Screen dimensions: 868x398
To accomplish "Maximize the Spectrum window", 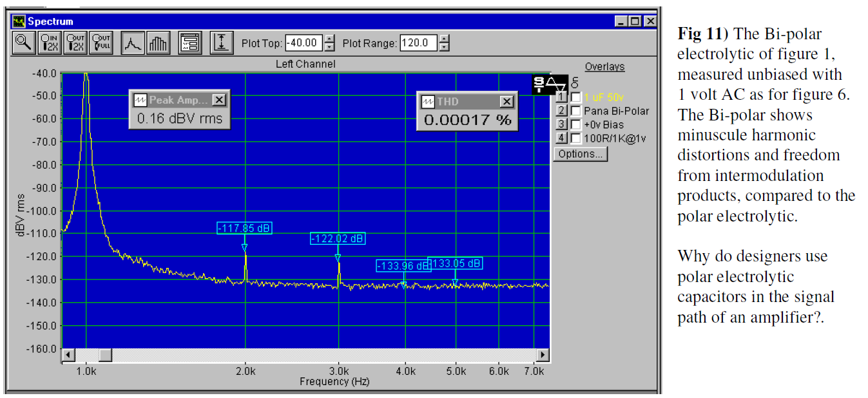I will click(635, 21).
